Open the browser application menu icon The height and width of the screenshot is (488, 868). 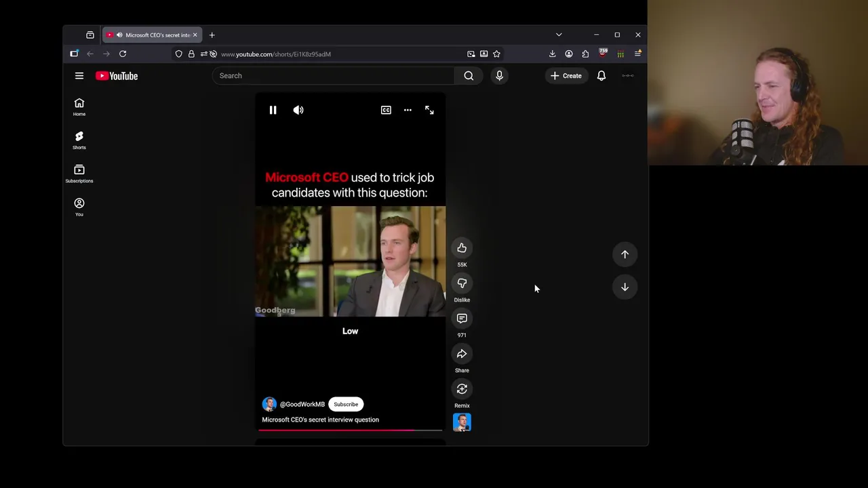637,54
